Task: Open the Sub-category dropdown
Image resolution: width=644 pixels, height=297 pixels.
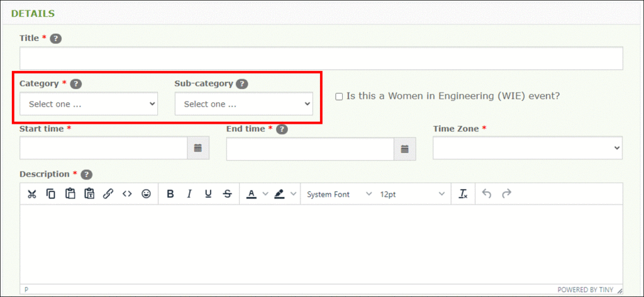Action: click(244, 104)
